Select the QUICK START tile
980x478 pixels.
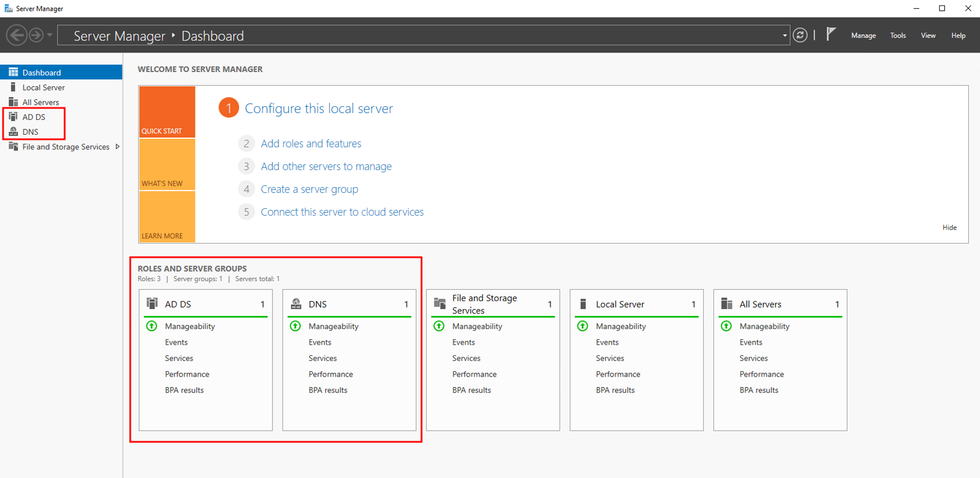[167, 112]
